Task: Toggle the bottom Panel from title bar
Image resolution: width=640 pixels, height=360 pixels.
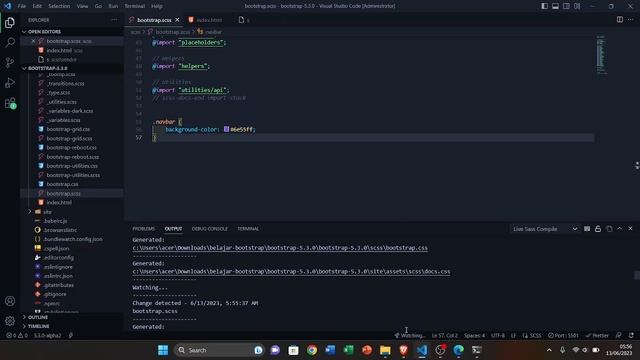Action: 556,6
